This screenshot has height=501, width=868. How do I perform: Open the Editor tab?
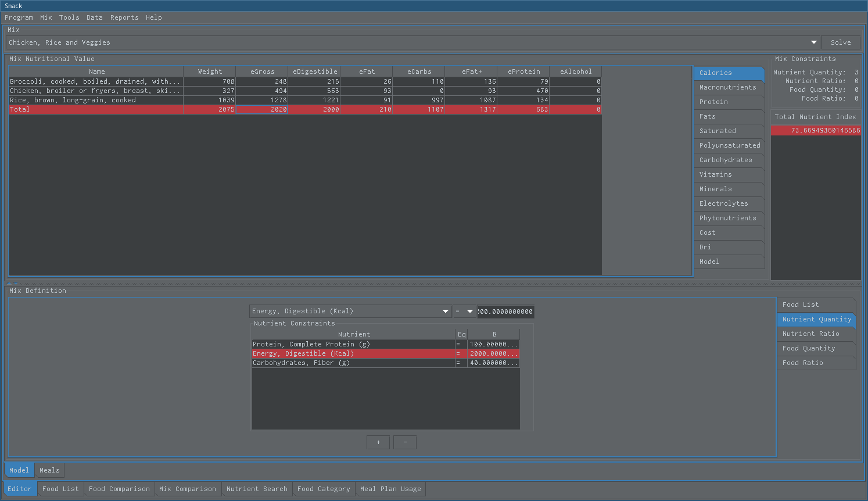20,489
